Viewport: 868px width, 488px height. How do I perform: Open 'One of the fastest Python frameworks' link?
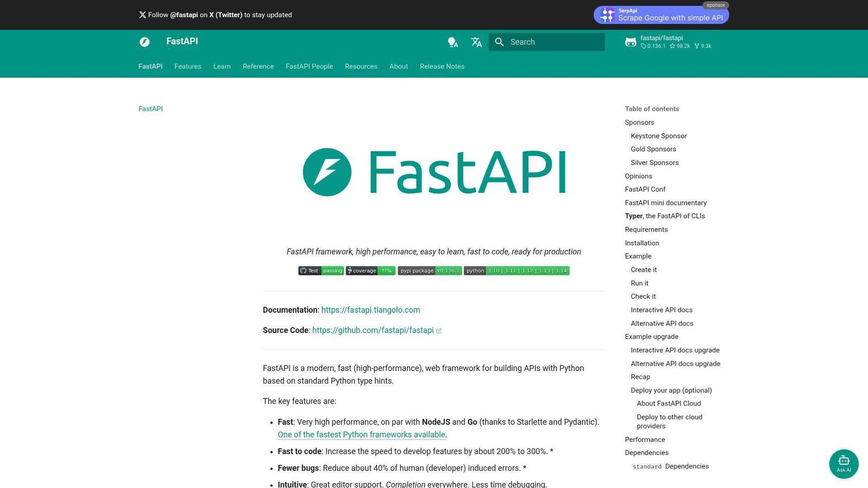361,434
